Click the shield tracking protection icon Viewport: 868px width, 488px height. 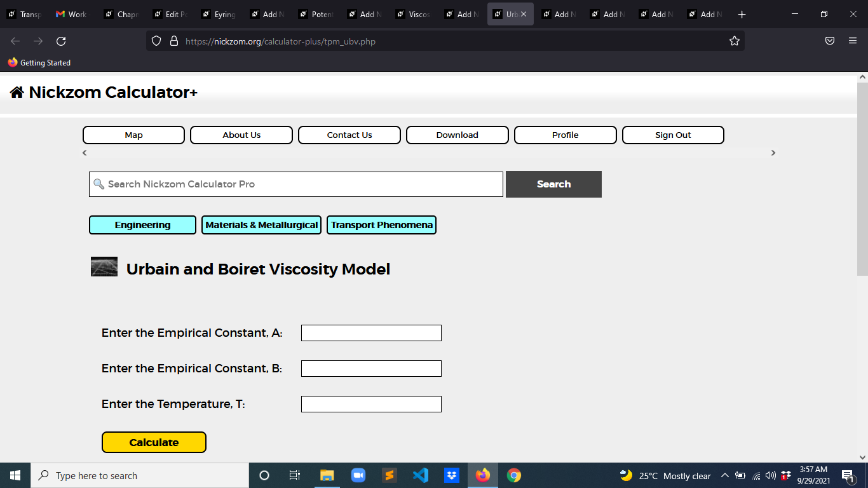(x=156, y=41)
